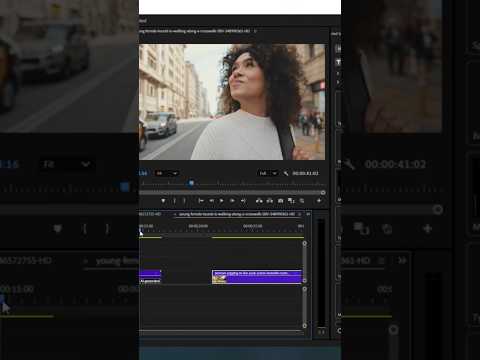Viewport: 480px width, 360px height.
Task: Select the Type tool in tools panel
Action: click(x=338, y=62)
